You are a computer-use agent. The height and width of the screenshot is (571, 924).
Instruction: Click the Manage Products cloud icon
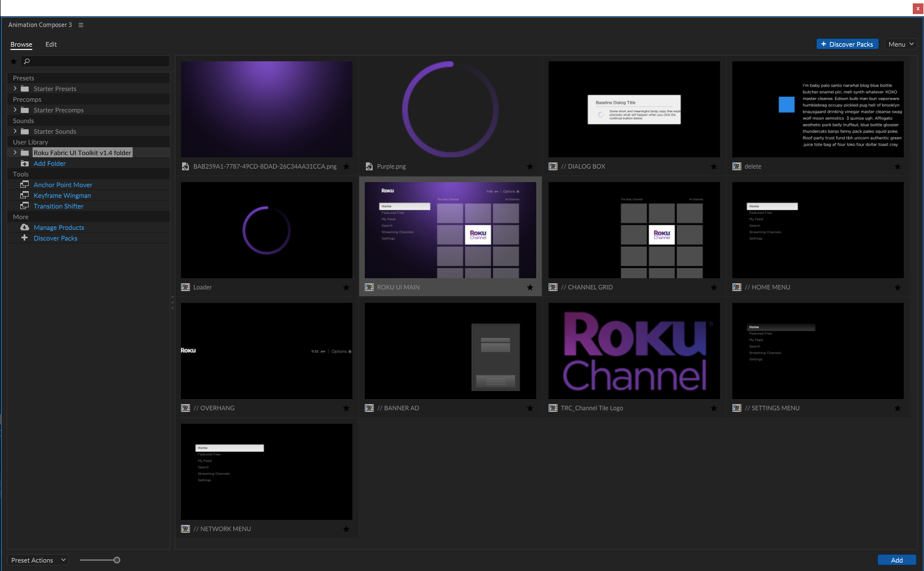[25, 227]
